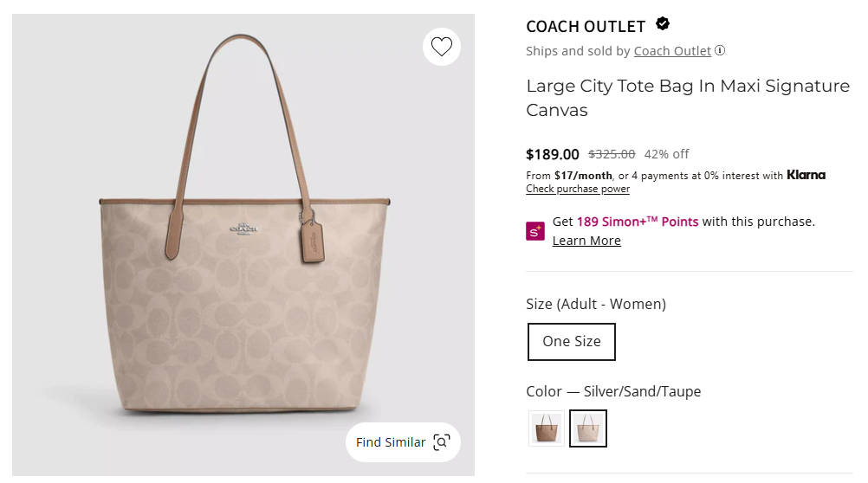Click the Color — Silver/Sand/Taupe label
868x483 pixels.
coord(613,391)
